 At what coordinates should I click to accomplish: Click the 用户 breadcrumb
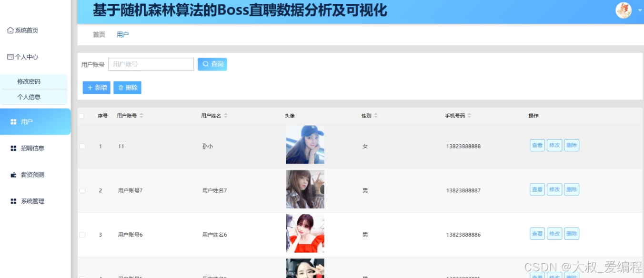(122, 34)
